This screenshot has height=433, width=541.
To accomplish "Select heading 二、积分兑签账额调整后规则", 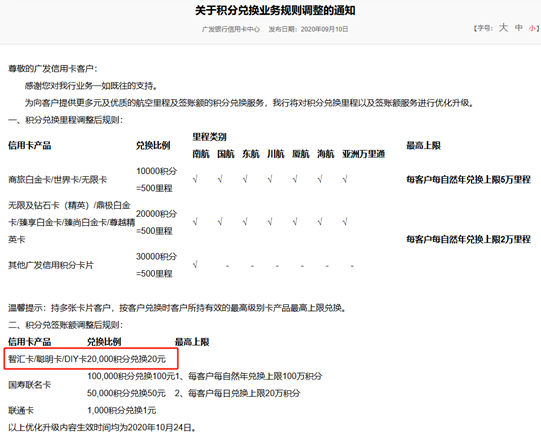I will click(x=66, y=325).
